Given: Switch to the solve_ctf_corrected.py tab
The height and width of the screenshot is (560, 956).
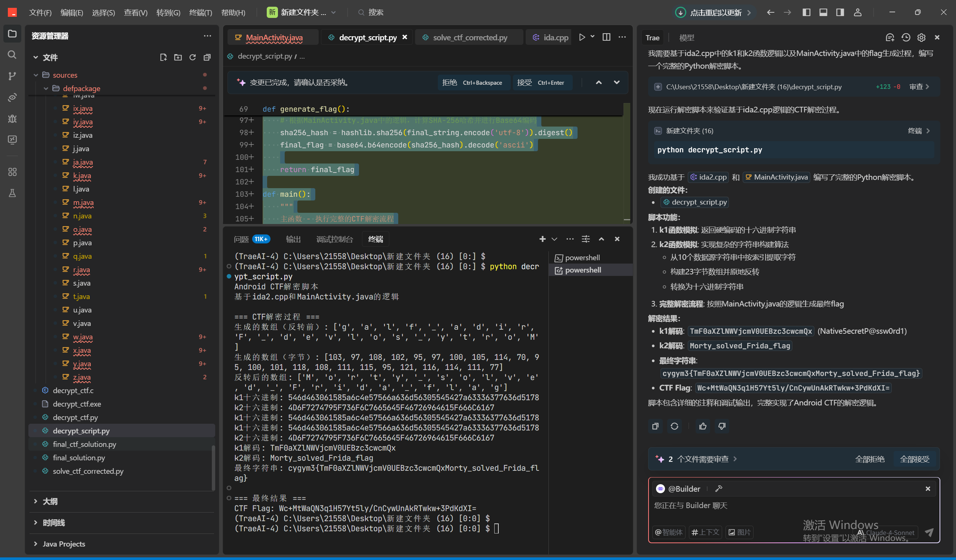Looking at the screenshot, I should point(470,38).
